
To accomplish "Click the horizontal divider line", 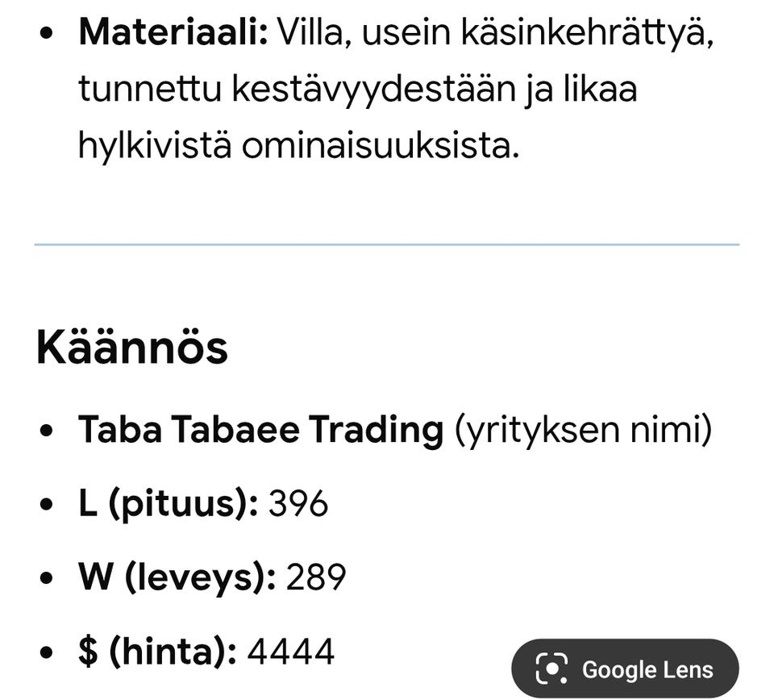I will [387, 240].
